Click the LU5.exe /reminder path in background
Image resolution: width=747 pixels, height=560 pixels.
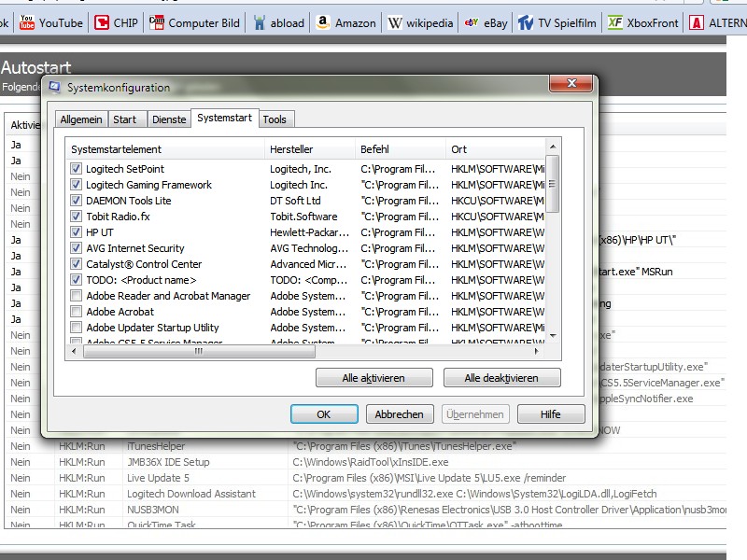[430, 478]
